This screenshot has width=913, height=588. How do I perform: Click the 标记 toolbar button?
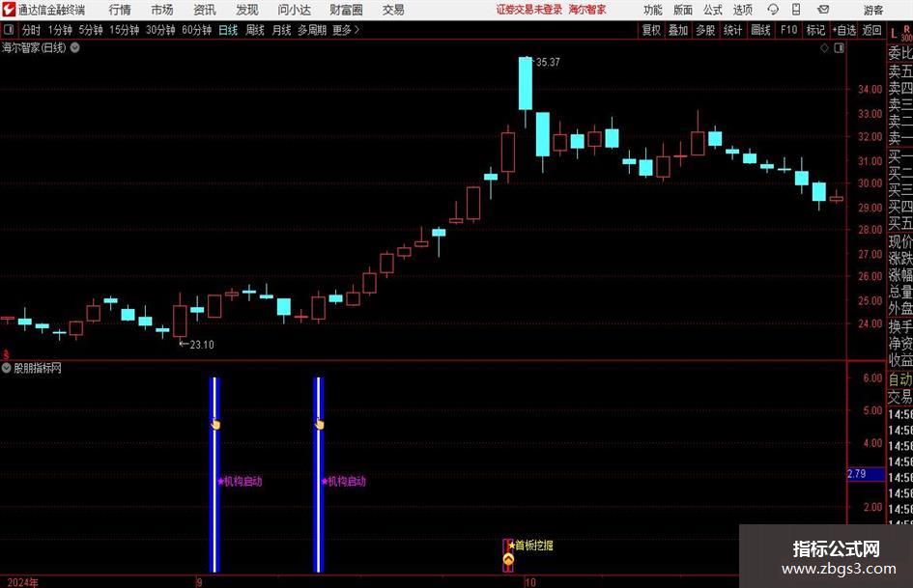(815, 30)
